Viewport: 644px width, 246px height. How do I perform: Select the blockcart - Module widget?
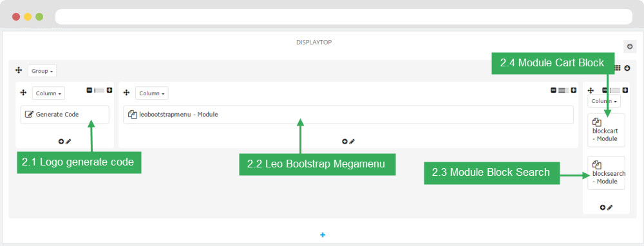click(606, 130)
